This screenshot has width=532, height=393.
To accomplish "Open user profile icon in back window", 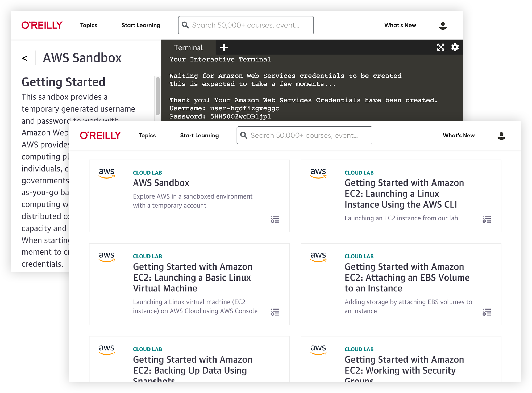I will pyautogui.click(x=443, y=26).
